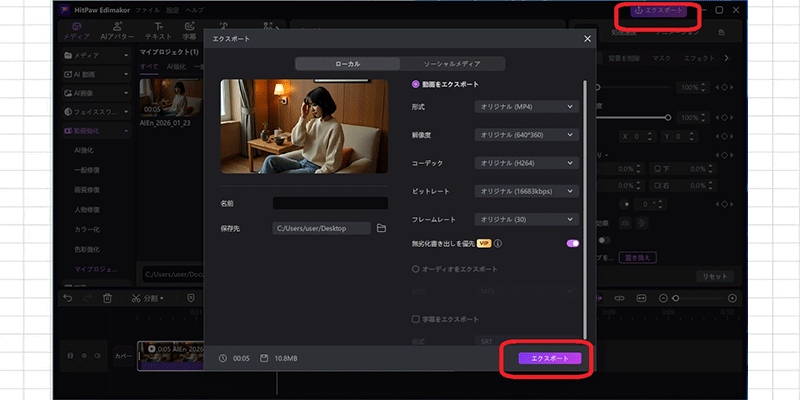Select 一般修復 in the sidebar
Viewport: 800px width, 400px height.
click(87, 170)
